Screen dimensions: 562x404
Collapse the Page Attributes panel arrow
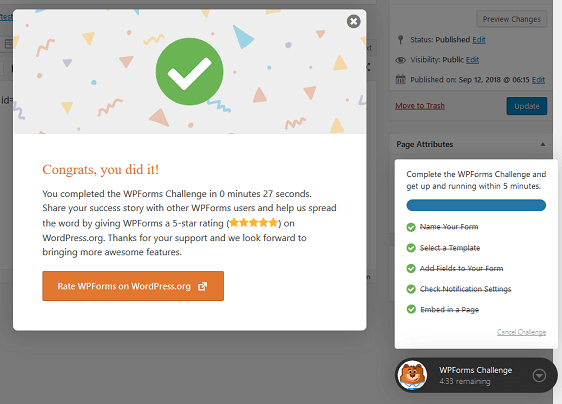click(x=543, y=144)
